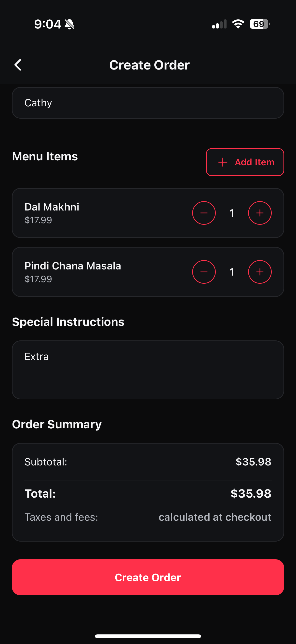Focus the Special Instructions text box

148,370
